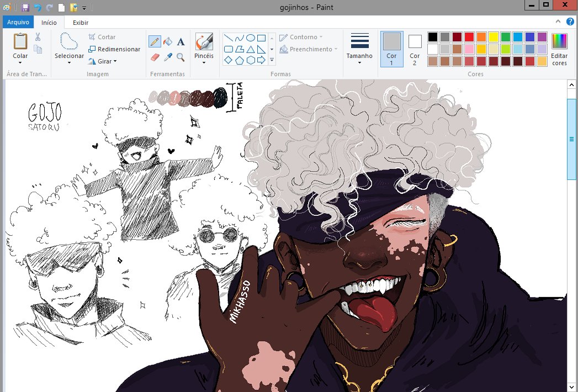Select the Eraser tool
Image resolution: width=578 pixels, height=392 pixels.
point(155,57)
